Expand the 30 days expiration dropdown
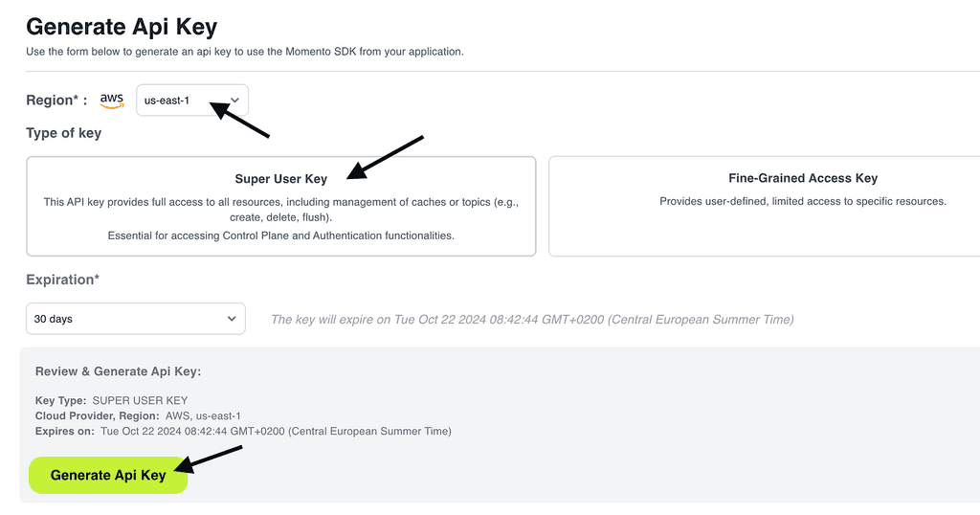980x515 pixels. point(135,319)
